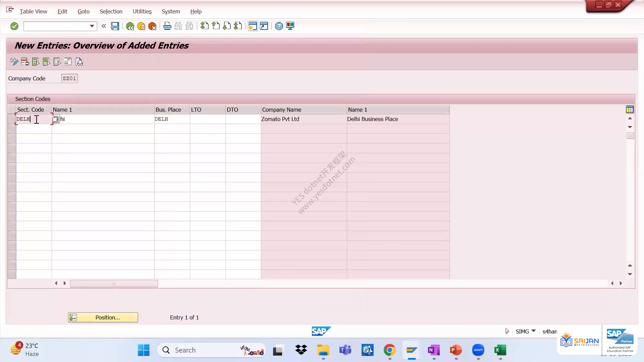Click the Select All icon
Screen dimensions: 644x362
pos(36,62)
